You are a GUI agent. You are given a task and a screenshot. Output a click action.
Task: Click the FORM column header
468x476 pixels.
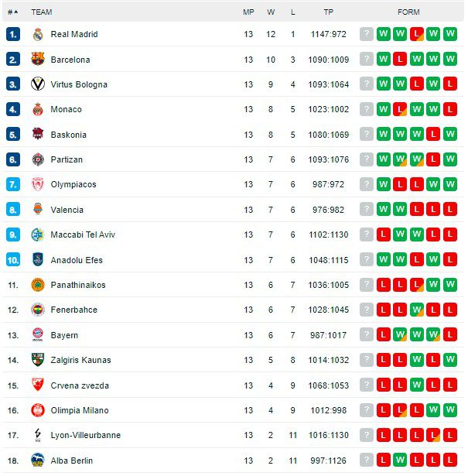pos(408,12)
